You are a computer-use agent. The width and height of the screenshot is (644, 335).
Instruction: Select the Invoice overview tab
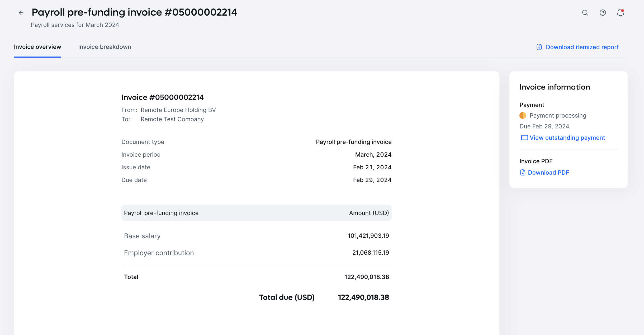point(37,47)
